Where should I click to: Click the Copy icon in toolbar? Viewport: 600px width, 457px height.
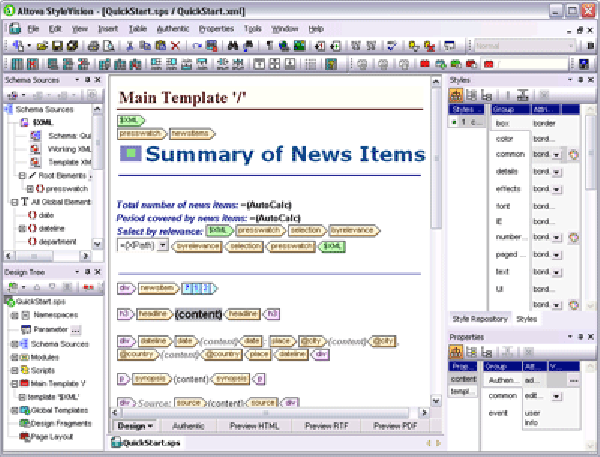coord(145,46)
